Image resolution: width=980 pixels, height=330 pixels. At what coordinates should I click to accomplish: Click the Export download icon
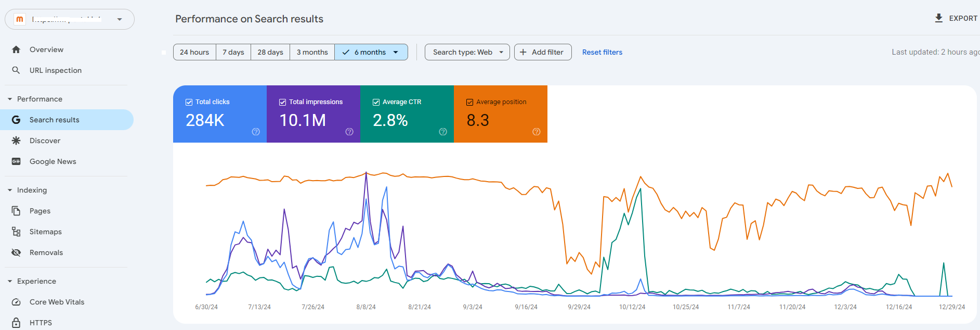click(938, 18)
